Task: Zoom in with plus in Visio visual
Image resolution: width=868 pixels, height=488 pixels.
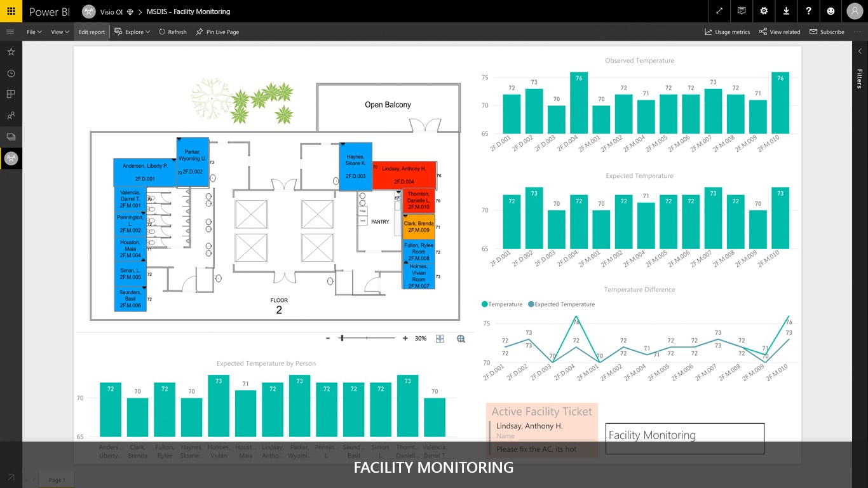Action: [405, 339]
